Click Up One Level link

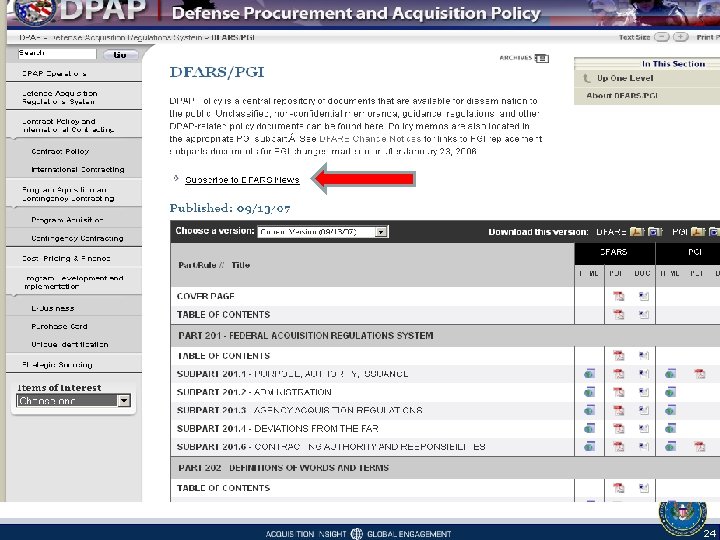tap(625, 78)
